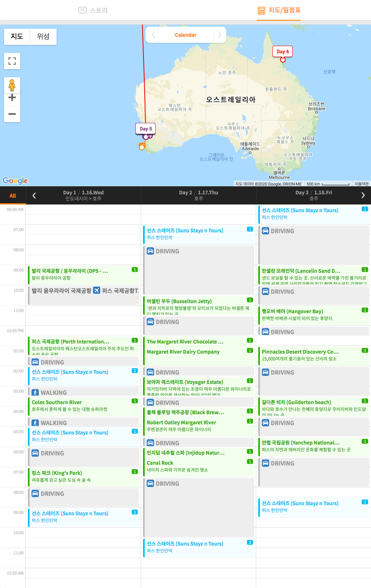
Task: Click the DRIVING car icon after Perth International Airport
Action: 36,362
